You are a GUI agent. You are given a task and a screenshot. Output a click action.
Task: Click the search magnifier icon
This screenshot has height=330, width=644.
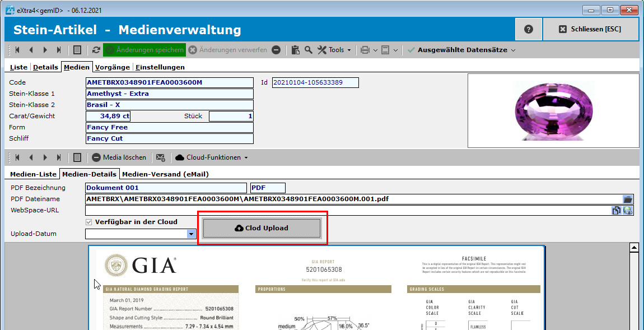[309, 50]
